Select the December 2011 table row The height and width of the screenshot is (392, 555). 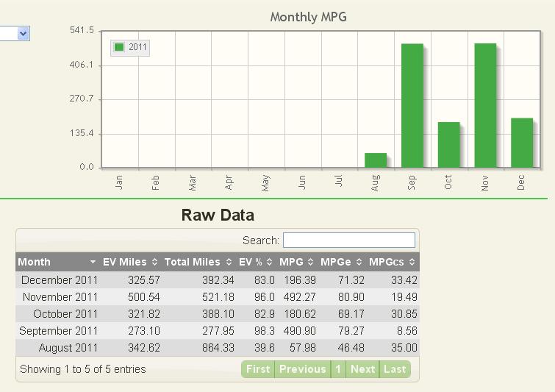217,280
